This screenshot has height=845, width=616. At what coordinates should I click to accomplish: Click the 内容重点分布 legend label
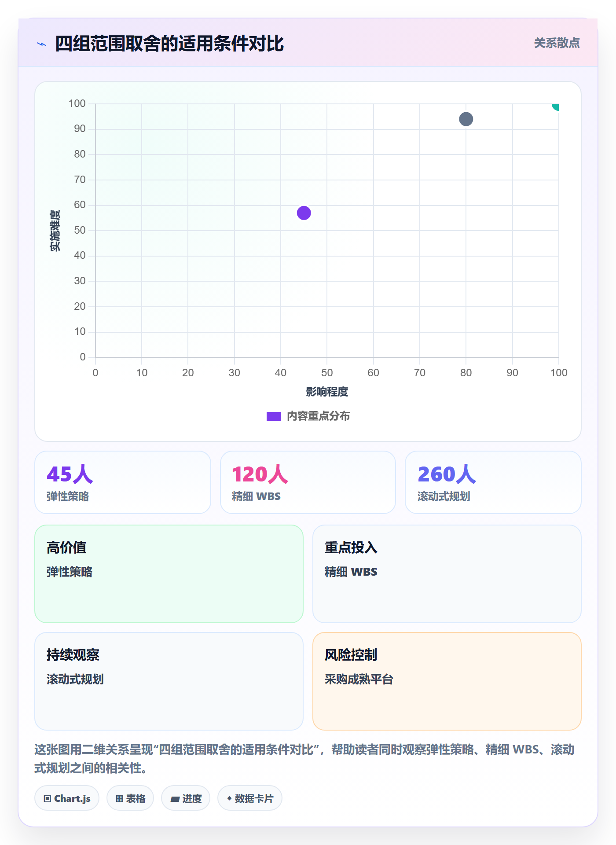pos(318,416)
